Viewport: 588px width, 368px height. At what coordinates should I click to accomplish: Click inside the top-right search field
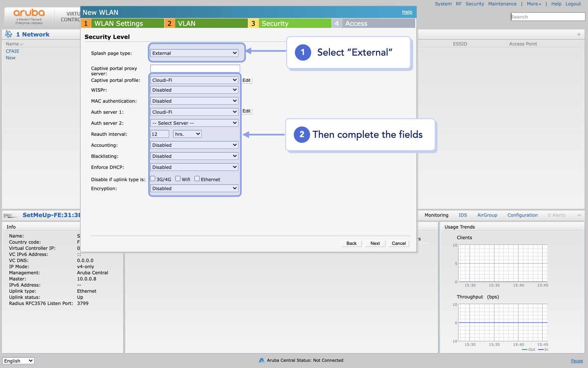tap(548, 16)
